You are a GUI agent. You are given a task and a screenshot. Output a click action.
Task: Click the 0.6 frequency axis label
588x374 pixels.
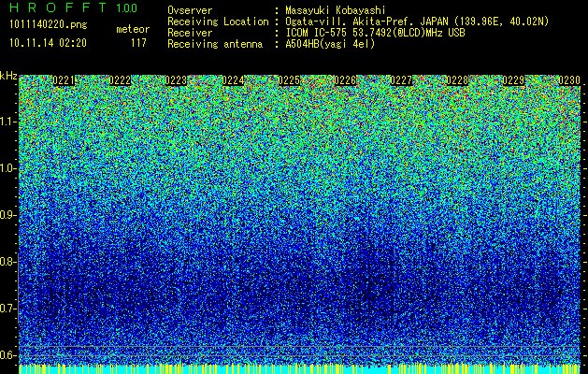7,355
